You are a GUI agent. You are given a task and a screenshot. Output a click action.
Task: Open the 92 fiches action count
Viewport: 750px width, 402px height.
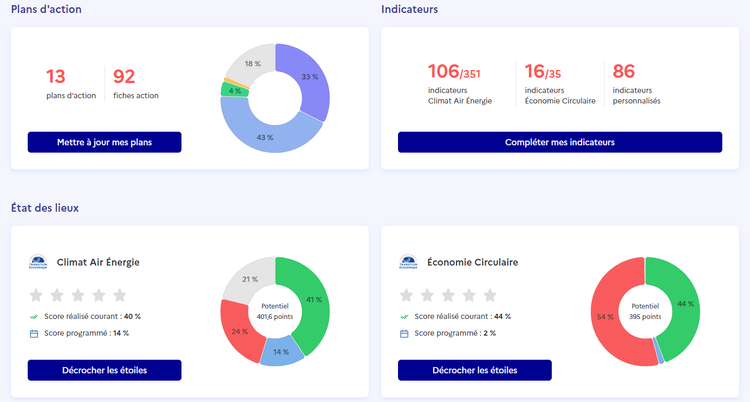pyautogui.click(x=124, y=77)
